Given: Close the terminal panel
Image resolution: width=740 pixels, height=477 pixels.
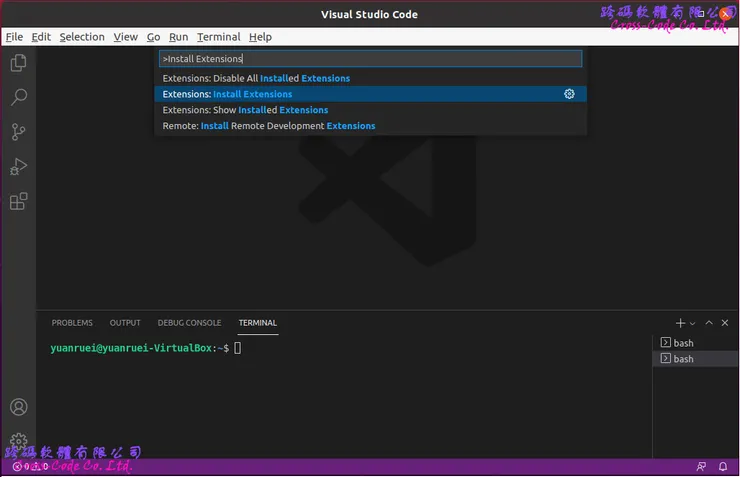Looking at the screenshot, I should [725, 323].
